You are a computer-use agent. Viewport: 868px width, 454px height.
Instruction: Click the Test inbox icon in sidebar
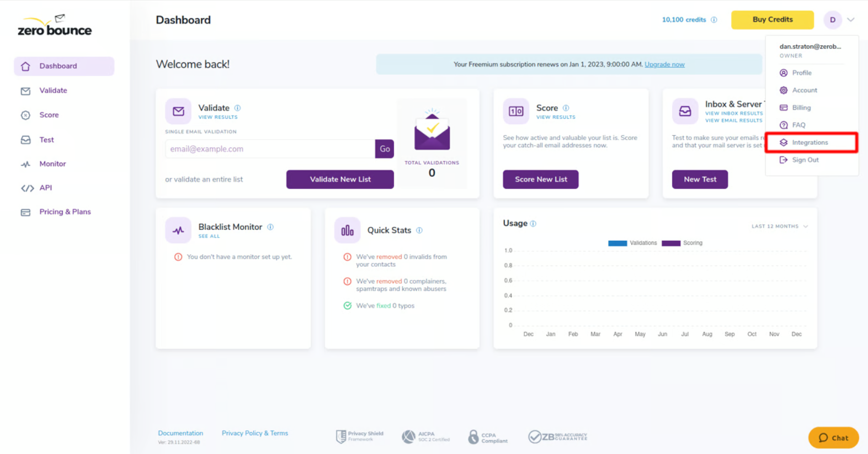click(25, 140)
